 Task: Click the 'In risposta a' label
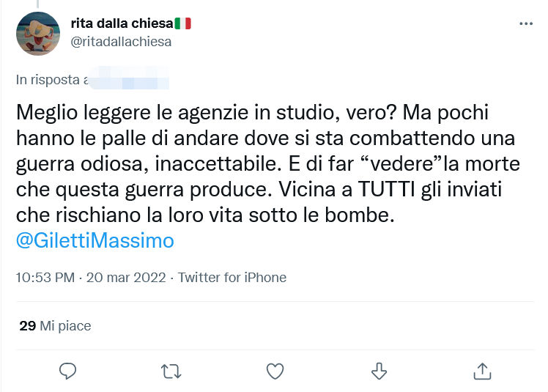[x=52, y=79]
